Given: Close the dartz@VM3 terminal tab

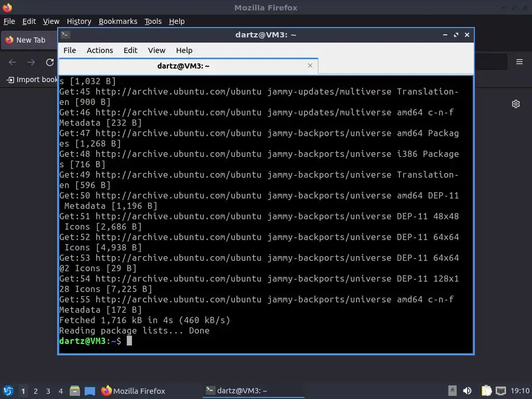Looking at the screenshot, I should tap(310, 65).
